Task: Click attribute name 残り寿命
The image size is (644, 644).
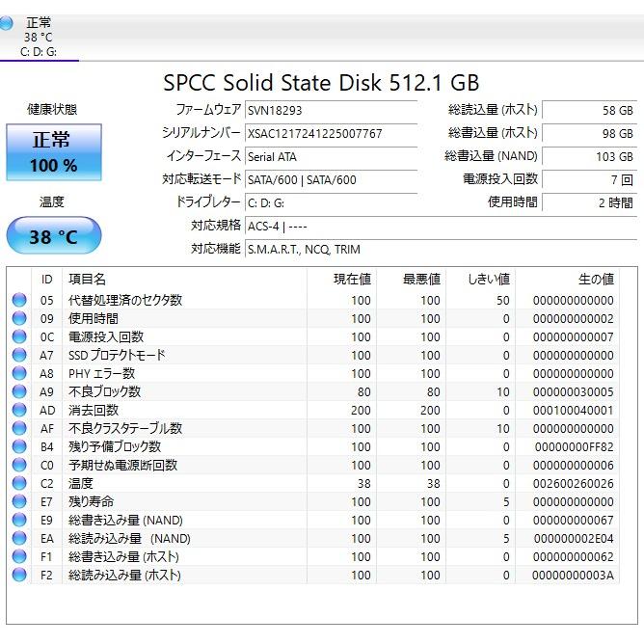Action: 92,501
